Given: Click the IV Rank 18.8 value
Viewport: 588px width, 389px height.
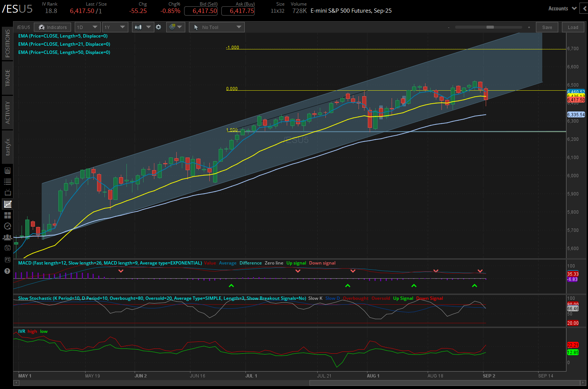Looking at the screenshot, I should click(51, 11).
